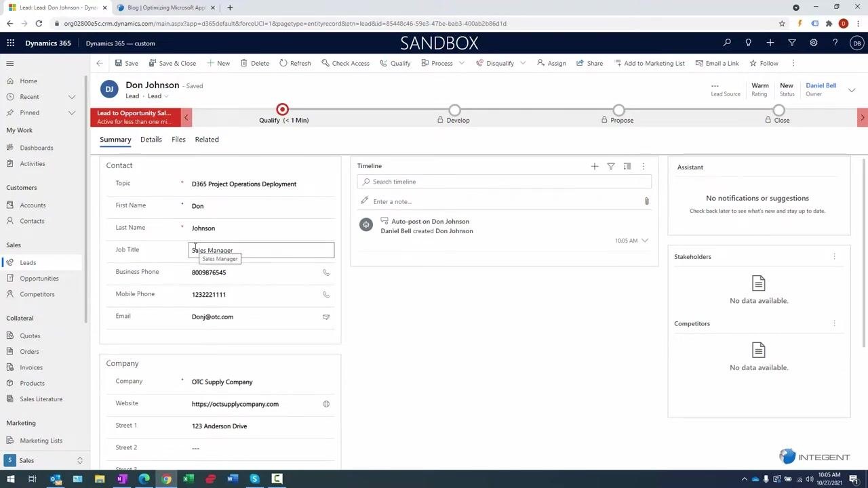This screenshot has height=488, width=868.
Task: Click the search magnifier in the top bar
Action: (x=727, y=43)
